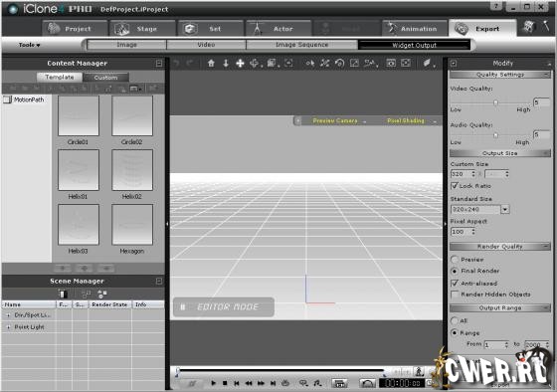
Task: Open the Project tab
Action: coord(76,29)
